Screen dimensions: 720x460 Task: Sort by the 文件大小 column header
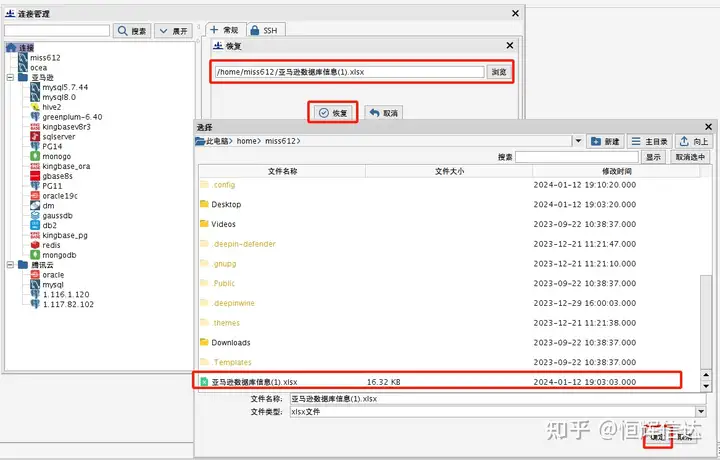pos(449,171)
